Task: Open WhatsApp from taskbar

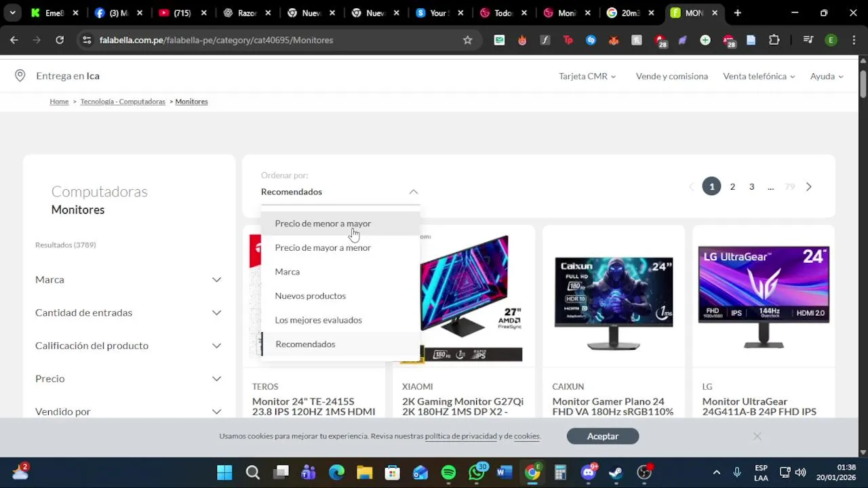Action: click(477, 472)
